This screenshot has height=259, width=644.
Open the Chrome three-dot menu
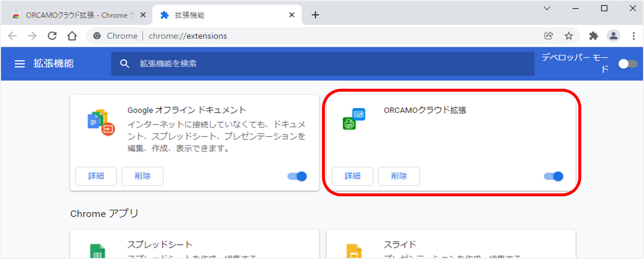[634, 36]
